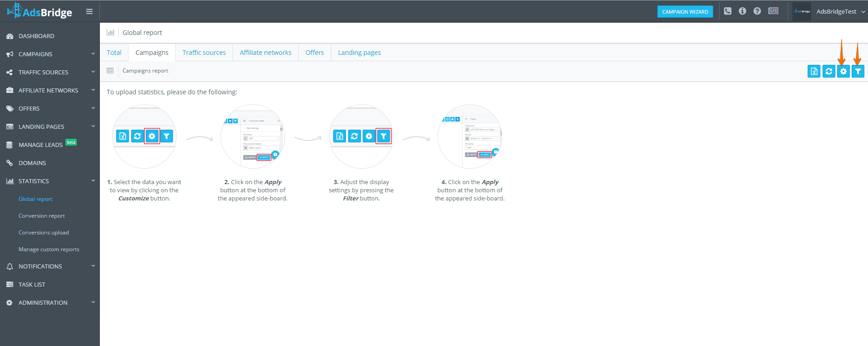The height and width of the screenshot is (346, 868).
Task: Expand the Notifications chevron
Action: (93, 266)
